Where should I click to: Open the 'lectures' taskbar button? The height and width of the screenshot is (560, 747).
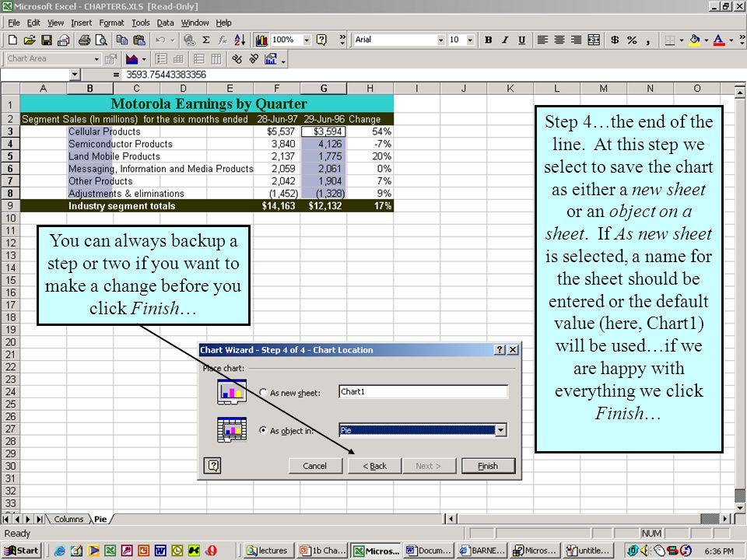pyautogui.click(x=267, y=551)
